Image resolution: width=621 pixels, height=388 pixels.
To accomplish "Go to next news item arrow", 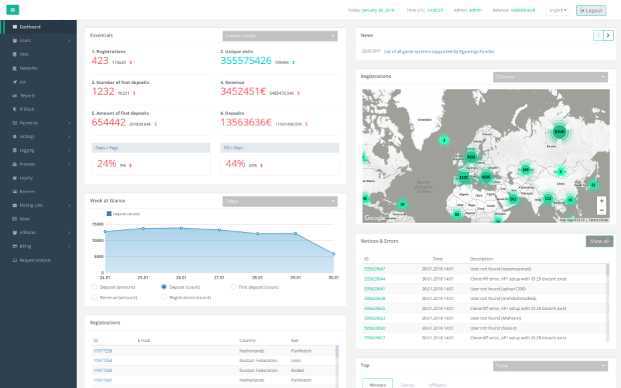I will (x=608, y=36).
